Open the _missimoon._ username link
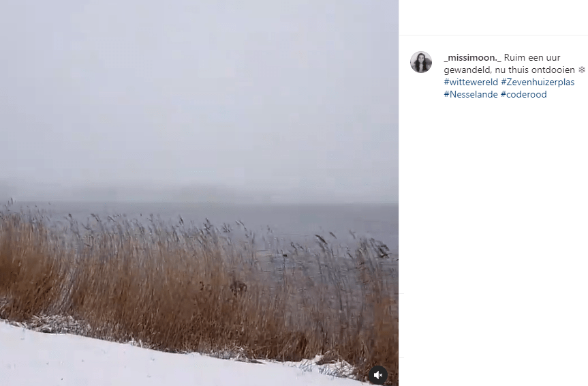Screen dimensions: 588x386 coord(472,58)
